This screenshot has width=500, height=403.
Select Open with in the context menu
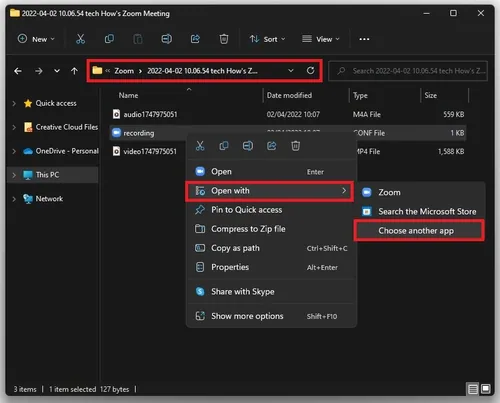[x=269, y=191]
